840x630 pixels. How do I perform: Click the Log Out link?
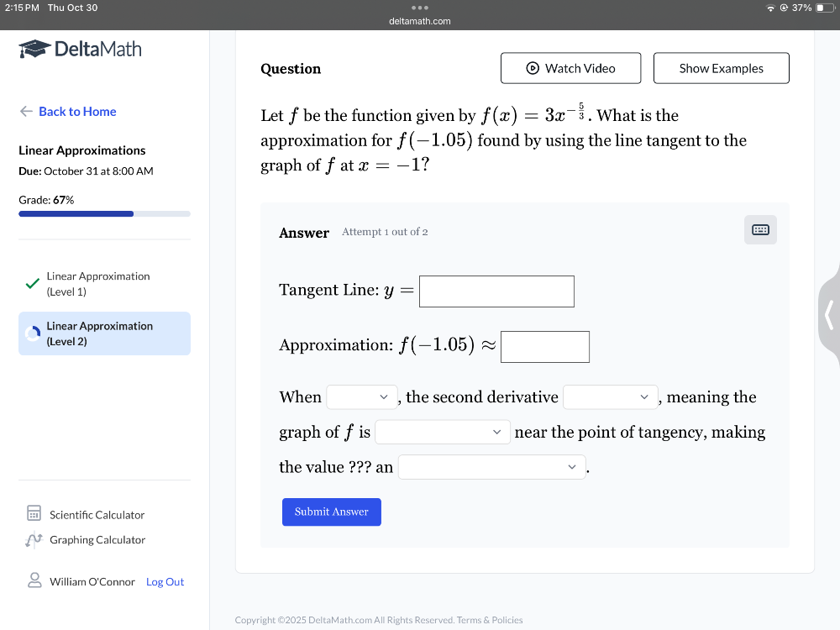tap(165, 580)
